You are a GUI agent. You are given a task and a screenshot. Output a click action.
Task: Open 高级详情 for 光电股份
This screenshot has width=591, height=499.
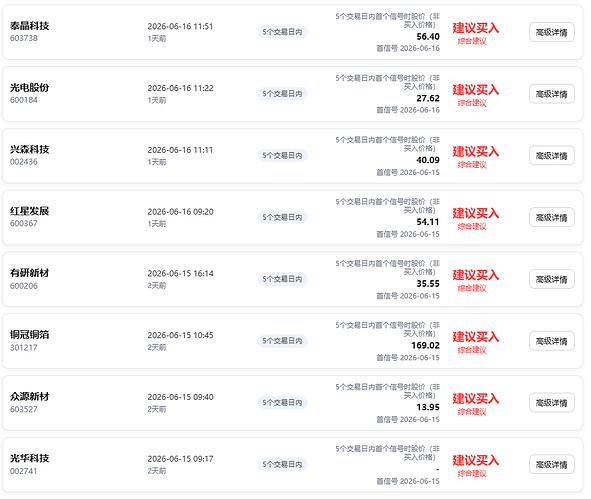[x=551, y=94]
